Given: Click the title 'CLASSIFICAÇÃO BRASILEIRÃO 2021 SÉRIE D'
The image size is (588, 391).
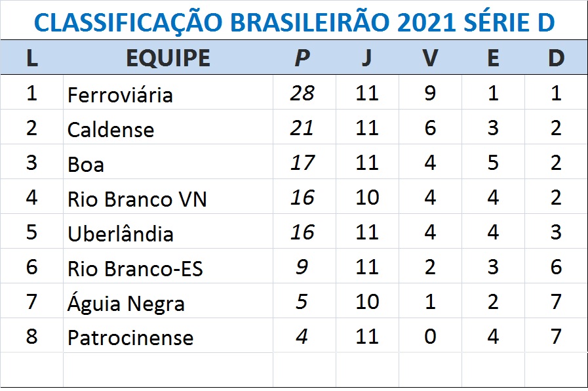Looking at the screenshot, I should click(x=294, y=22).
